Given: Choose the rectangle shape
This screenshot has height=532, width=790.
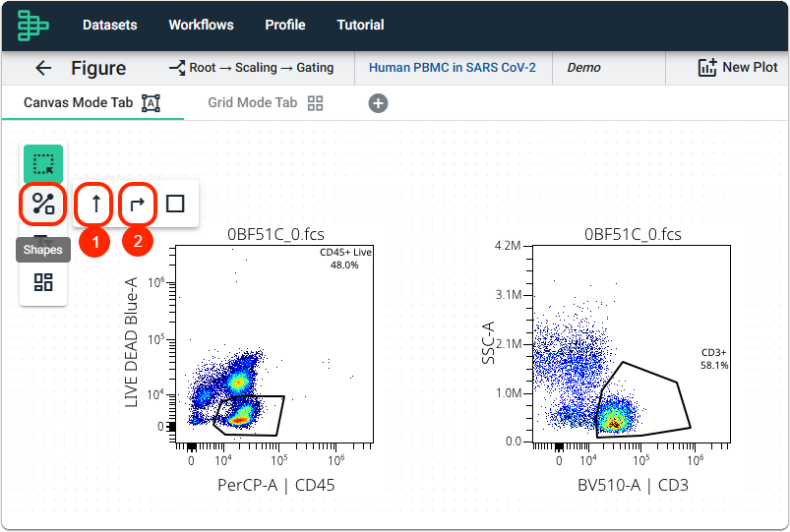Looking at the screenshot, I should click(175, 204).
